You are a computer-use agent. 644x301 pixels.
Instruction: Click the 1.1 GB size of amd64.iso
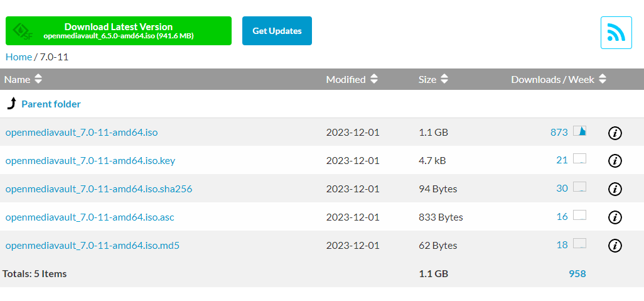(433, 133)
